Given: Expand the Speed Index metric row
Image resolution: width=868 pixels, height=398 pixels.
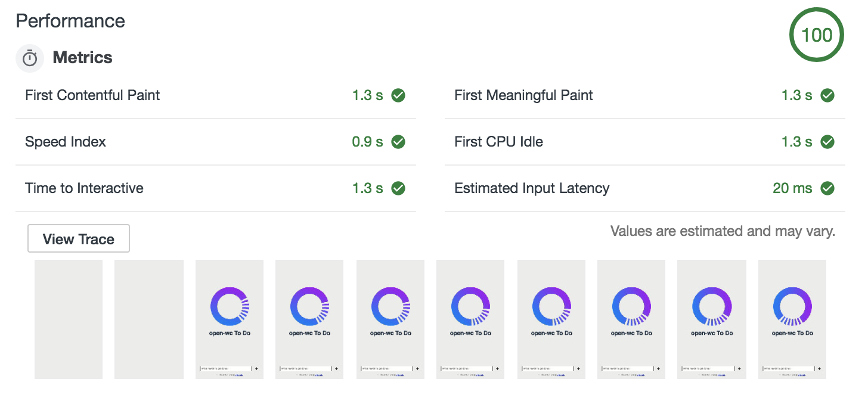Looking at the screenshot, I should (216, 142).
